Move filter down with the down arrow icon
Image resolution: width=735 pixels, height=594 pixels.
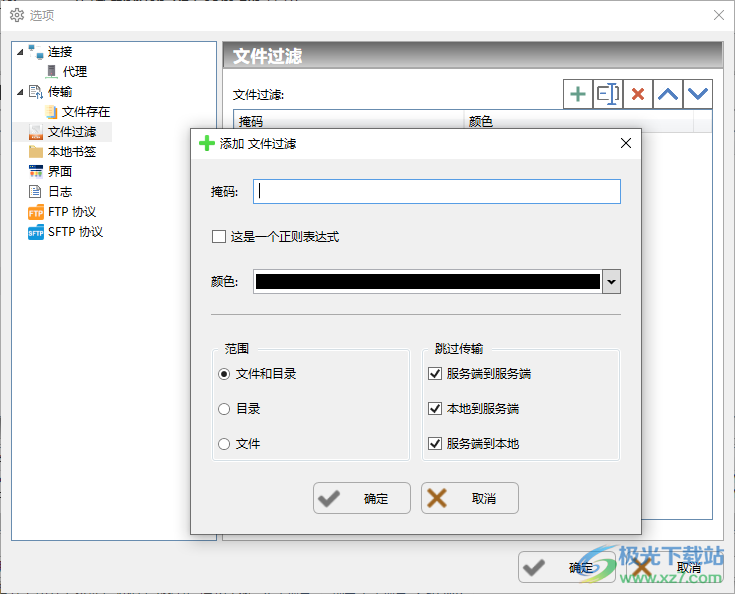pos(698,94)
